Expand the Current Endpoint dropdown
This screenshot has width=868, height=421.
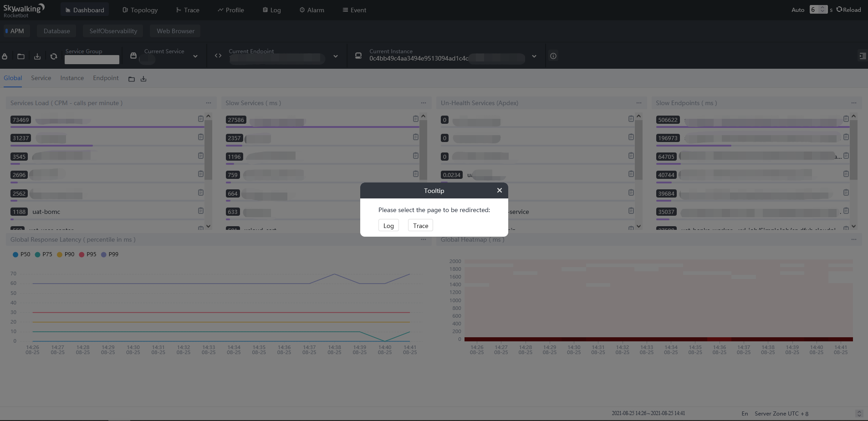coord(336,56)
